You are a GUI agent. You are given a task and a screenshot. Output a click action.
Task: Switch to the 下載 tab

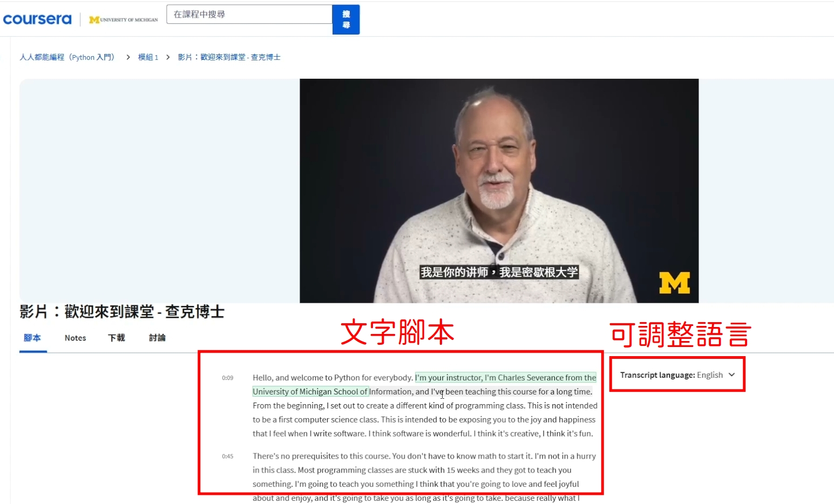point(117,338)
